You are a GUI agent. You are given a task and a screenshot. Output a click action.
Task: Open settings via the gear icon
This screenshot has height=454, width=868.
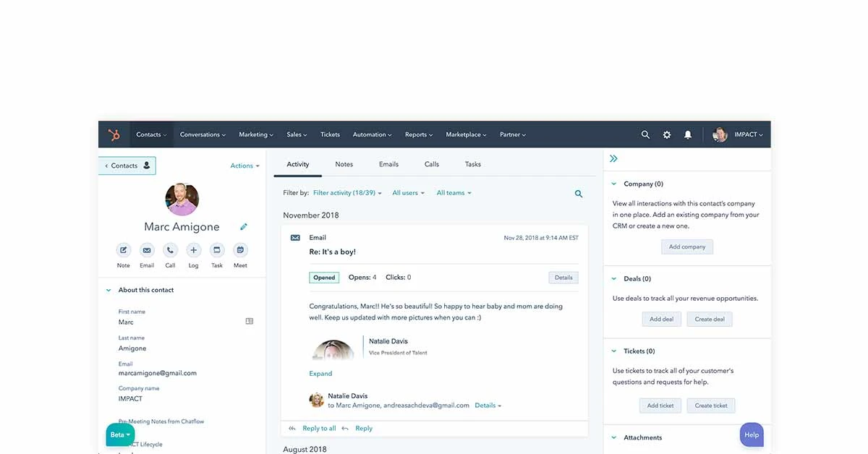(x=667, y=134)
